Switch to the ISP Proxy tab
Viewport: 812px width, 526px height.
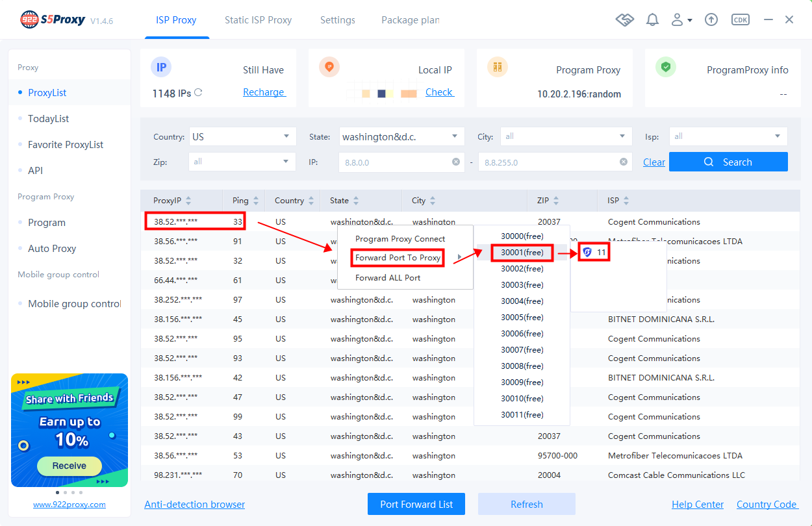[176, 20]
